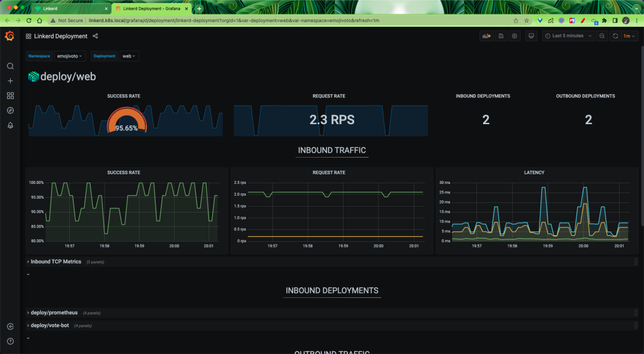
Task: Open the Chrome profile avatar
Action: (x=626, y=20)
